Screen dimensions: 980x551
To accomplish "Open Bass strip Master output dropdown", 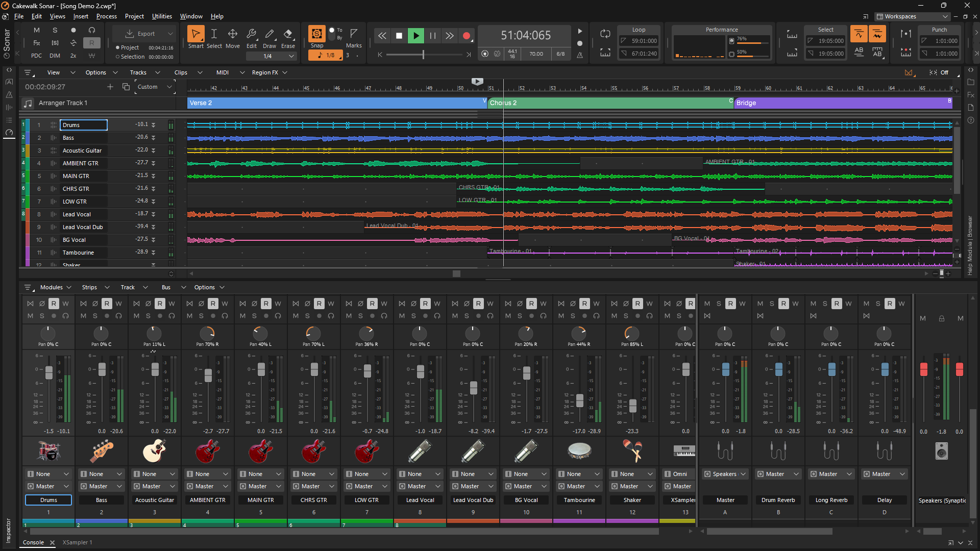I will (102, 486).
